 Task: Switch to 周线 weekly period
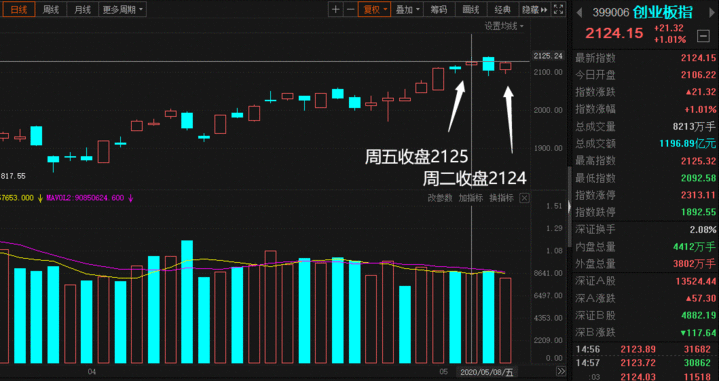(x=51, y=9)
